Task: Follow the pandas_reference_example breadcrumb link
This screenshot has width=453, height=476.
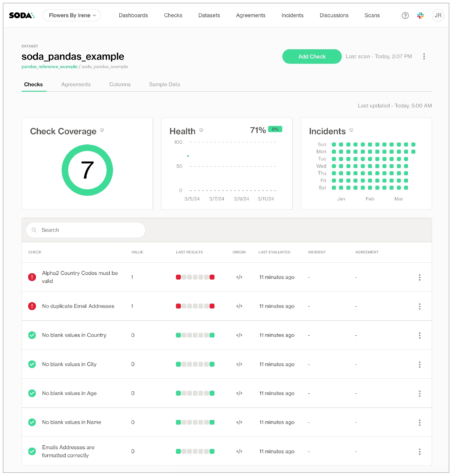Action: click(x=49, y=67)
